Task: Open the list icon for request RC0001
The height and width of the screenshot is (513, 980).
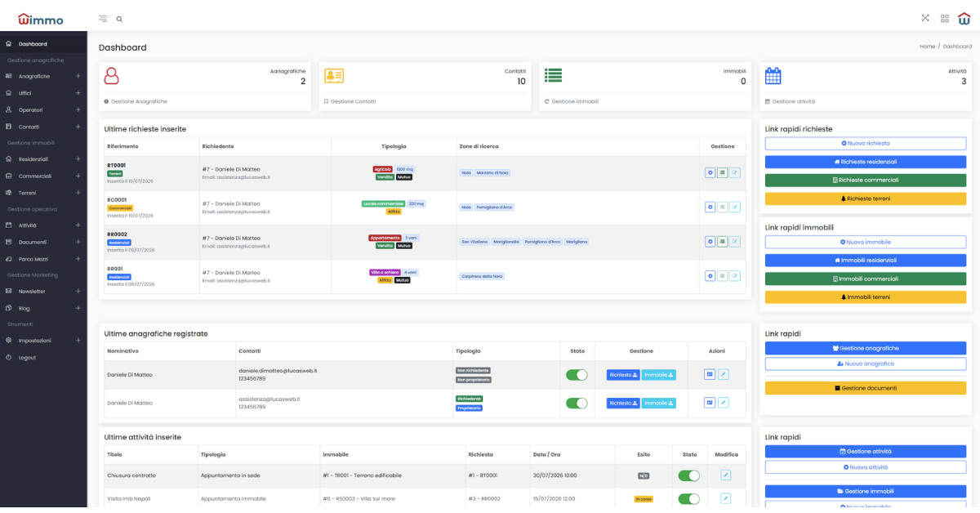Action: 723,207
